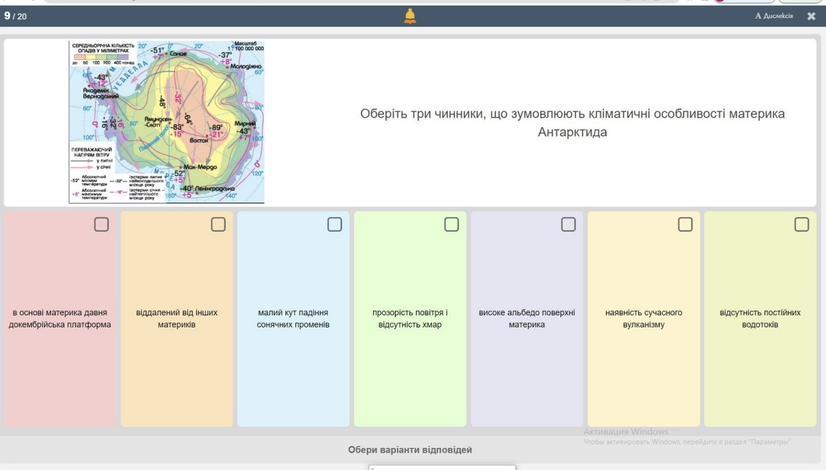Image resolution: width=826 pixels, height=470 pixels.
Task: Open the Antarctica climate map image
Action: [x=166, y=122]
